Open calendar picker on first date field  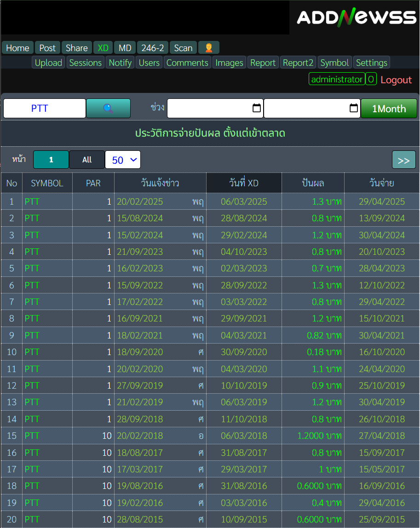(x=257, y=108)
